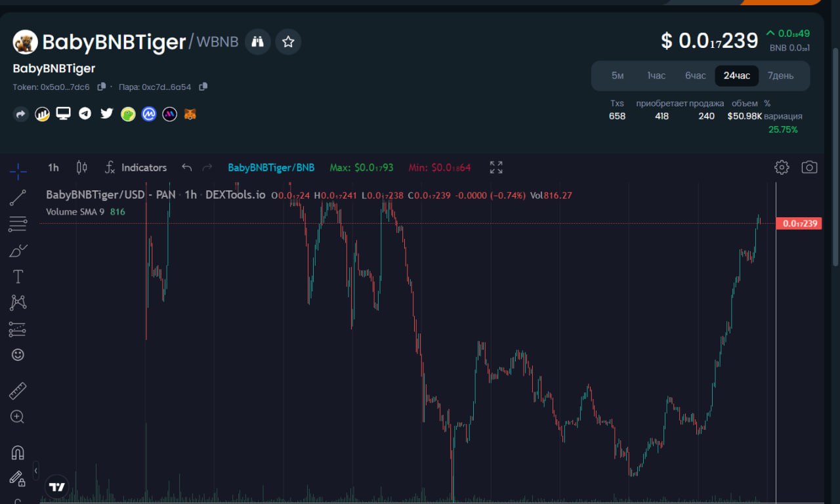Select the 6час timeframe tab
This screenshot has width=840, height=504.
pyautogui.click(x=696, y=75)
